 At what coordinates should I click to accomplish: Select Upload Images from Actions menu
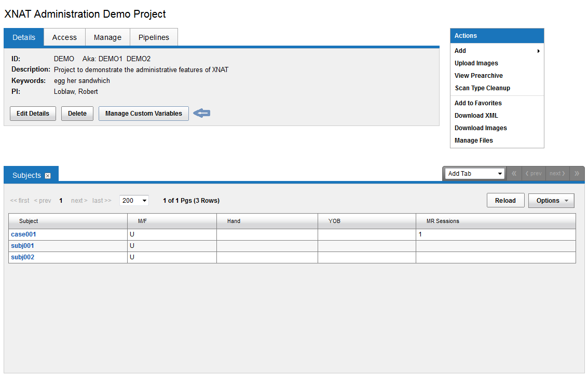[476, 63]
